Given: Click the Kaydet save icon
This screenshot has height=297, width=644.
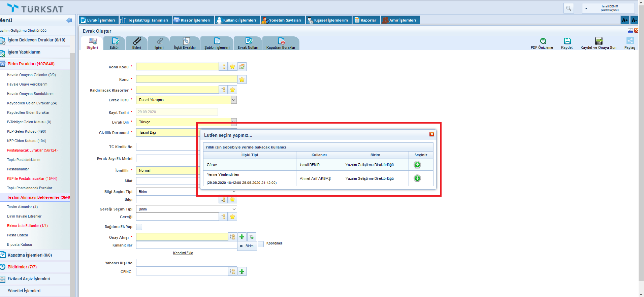Looking at the screenshot, I should tap(567, 41).
